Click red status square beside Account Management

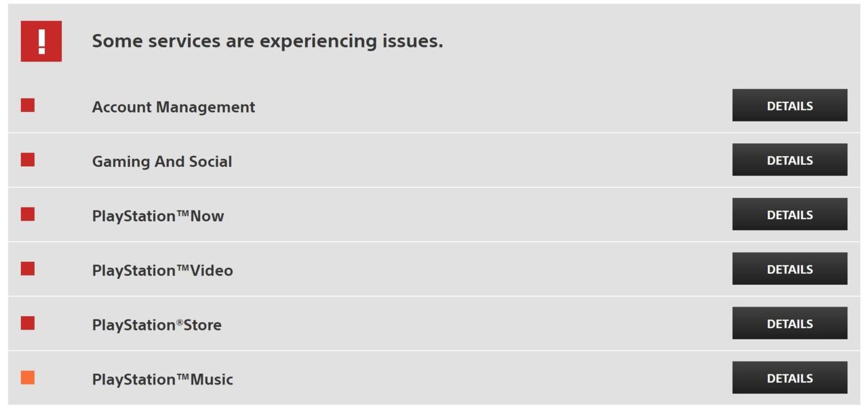click(x=28, y=105)
